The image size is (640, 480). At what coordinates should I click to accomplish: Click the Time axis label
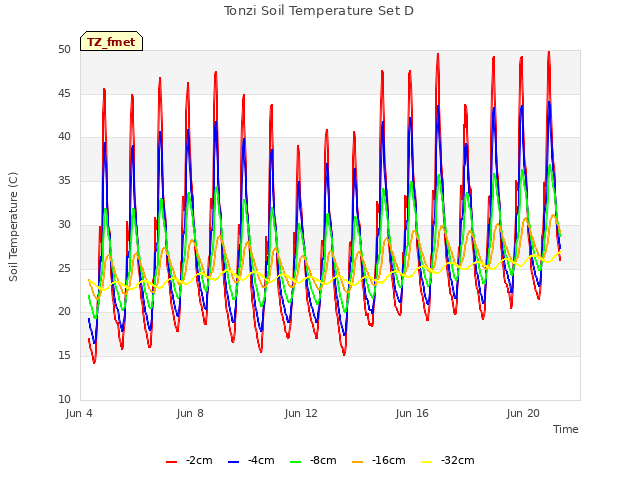(566, 429)
